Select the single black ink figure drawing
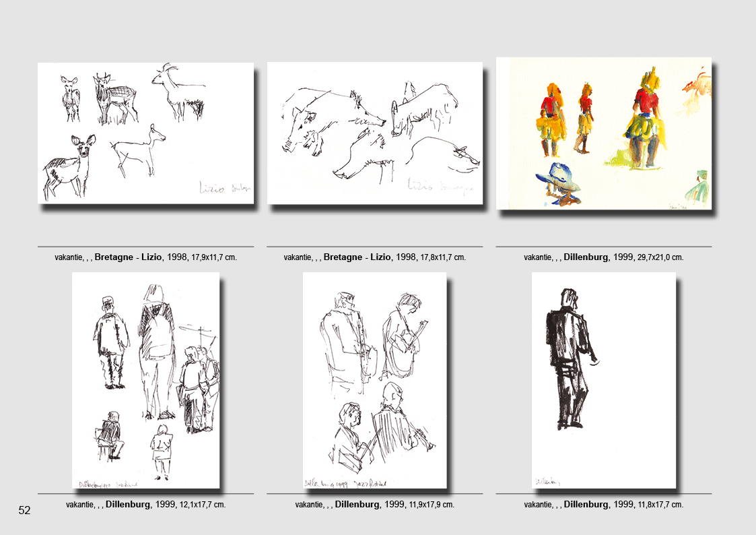Image resolution: width=756 pixels, height=535 pixels. (x=604, y=380)
